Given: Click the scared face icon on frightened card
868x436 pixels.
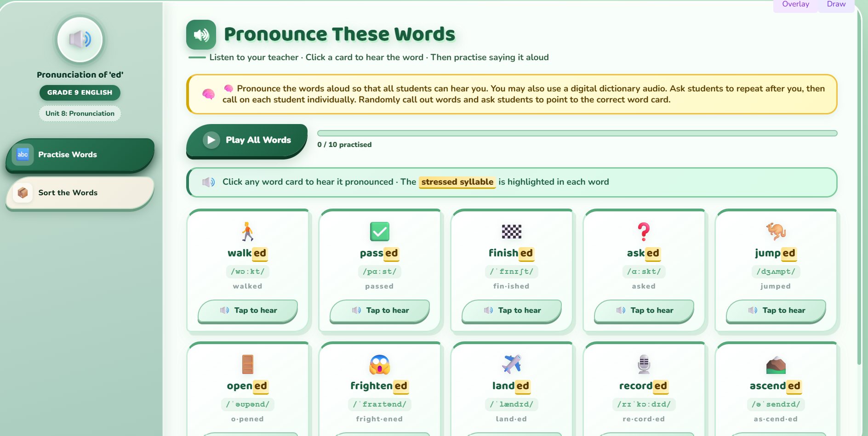Looking at the screenshot, I should click(x=380, y=364).
